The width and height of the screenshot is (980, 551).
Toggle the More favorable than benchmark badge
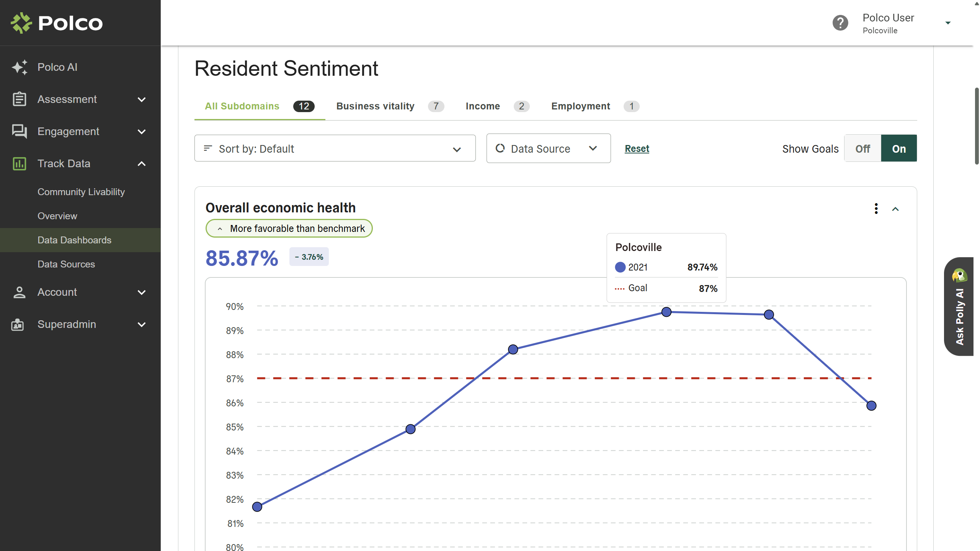289,228
